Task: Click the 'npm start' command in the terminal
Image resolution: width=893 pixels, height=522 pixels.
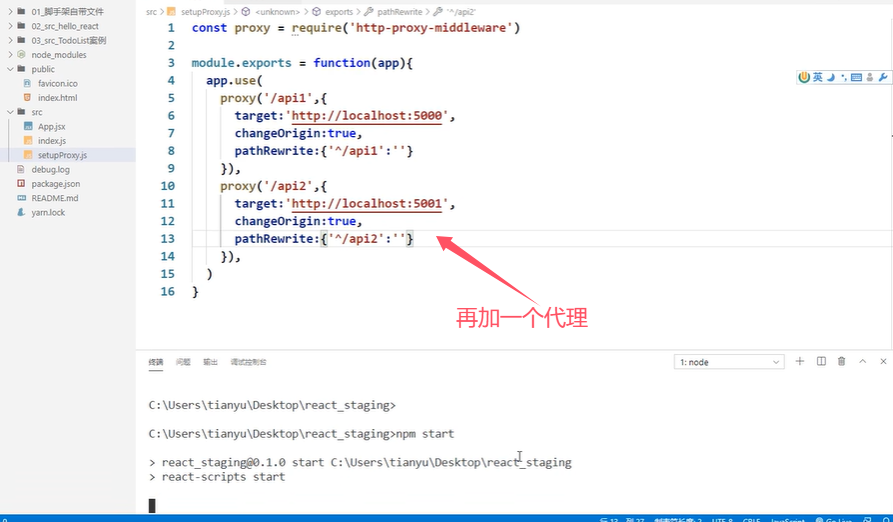Action: pos(425,434)
